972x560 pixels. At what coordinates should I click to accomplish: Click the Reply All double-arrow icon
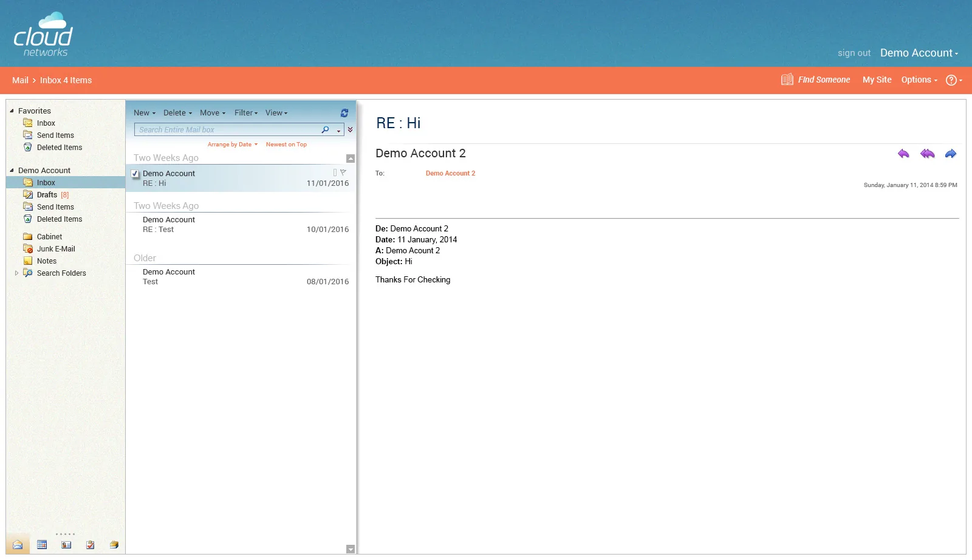(x=927, y=154)
